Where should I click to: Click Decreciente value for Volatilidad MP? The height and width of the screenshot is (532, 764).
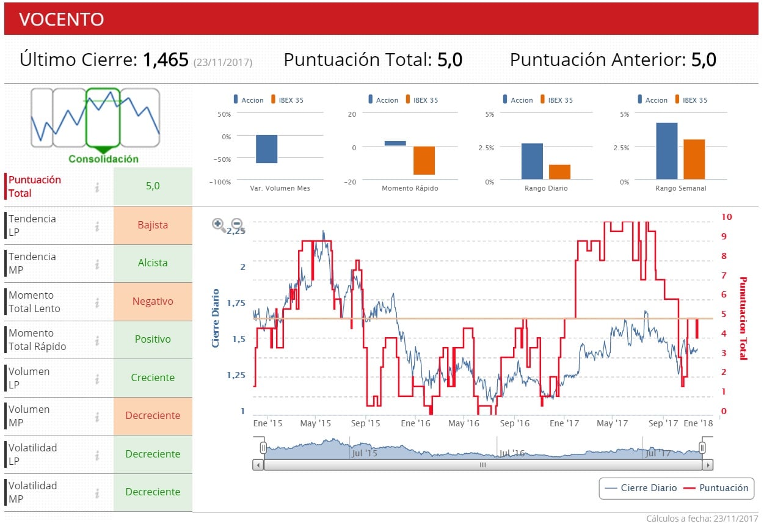[153, 492]
